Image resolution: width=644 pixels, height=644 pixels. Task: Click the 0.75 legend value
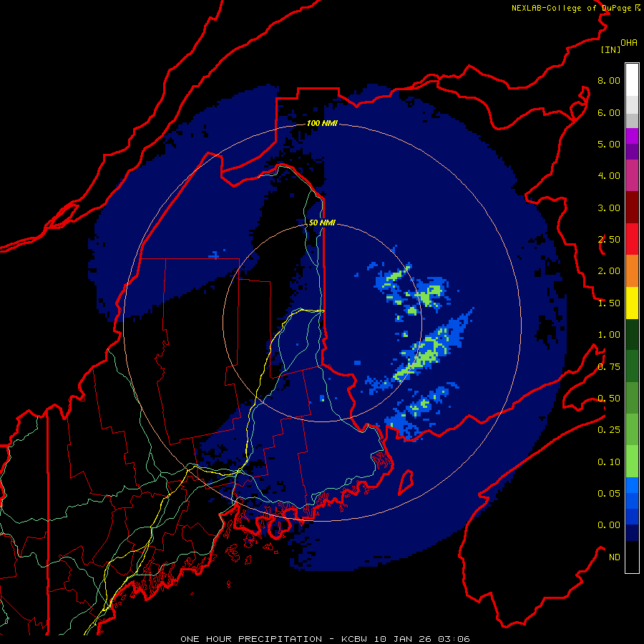click(x=609, y=367)
